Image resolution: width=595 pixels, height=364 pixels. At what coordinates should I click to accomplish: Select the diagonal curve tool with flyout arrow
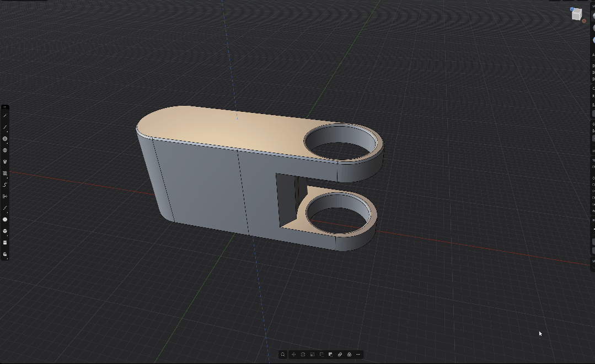tap(5, 127)
